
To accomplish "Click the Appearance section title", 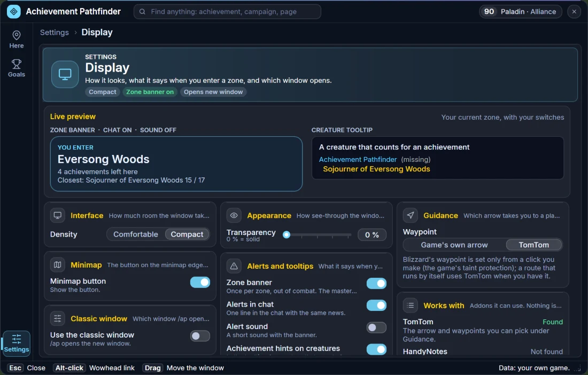I will [x=269, y=215].
